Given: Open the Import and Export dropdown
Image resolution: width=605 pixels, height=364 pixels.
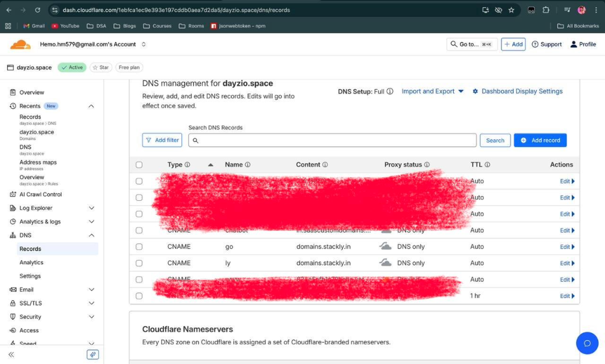Looking at the screenshot, I should (x=432, y=92).
